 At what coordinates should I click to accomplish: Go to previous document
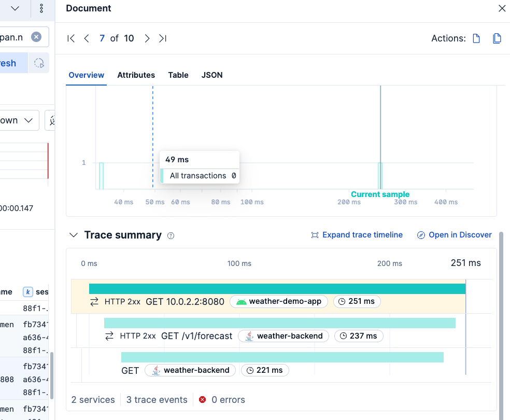(x=87, y=38)
